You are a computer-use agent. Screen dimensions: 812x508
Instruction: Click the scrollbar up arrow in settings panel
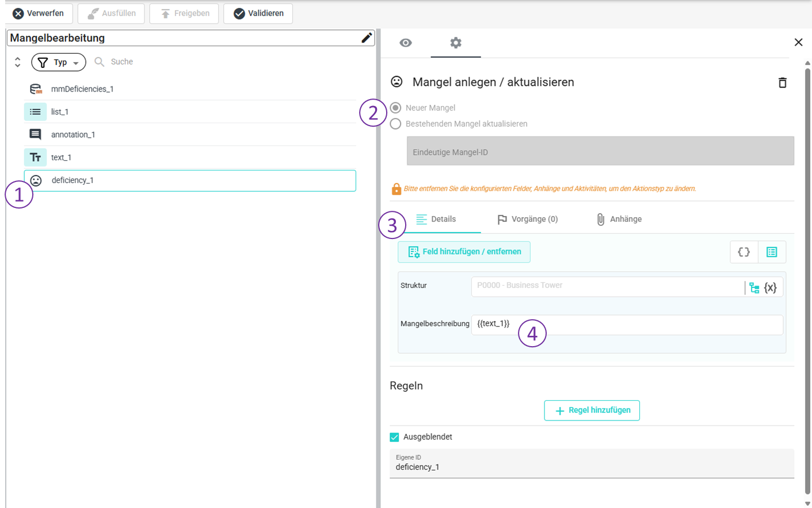[x=807, y=63]
